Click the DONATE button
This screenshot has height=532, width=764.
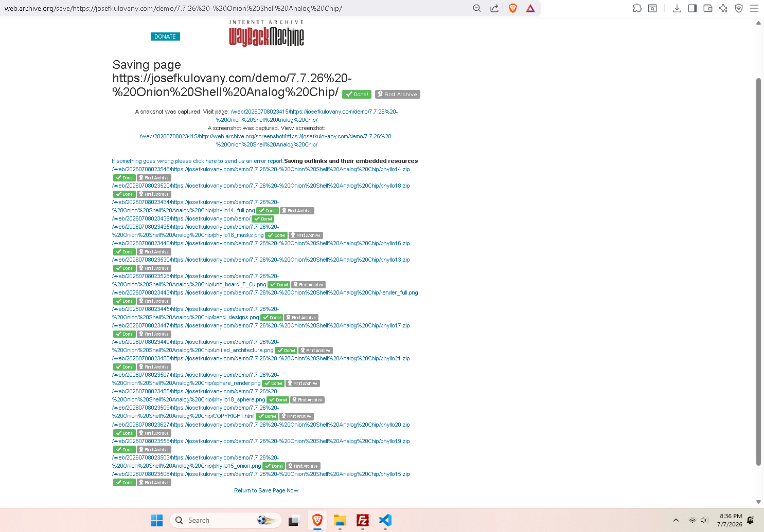[x=165, y=36]
